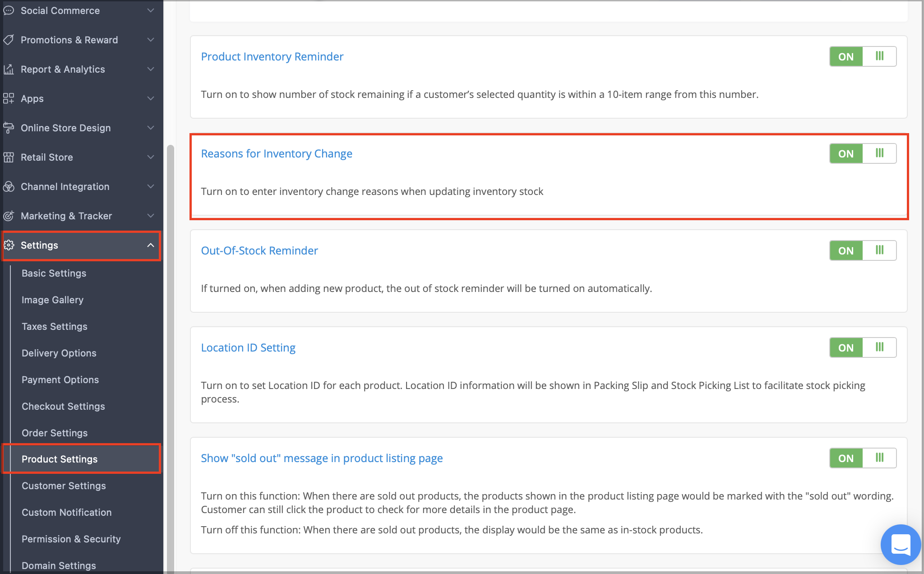Click the Apps grid icon
Viewport: 924px width, 574px height.
(x=8, y=98)
